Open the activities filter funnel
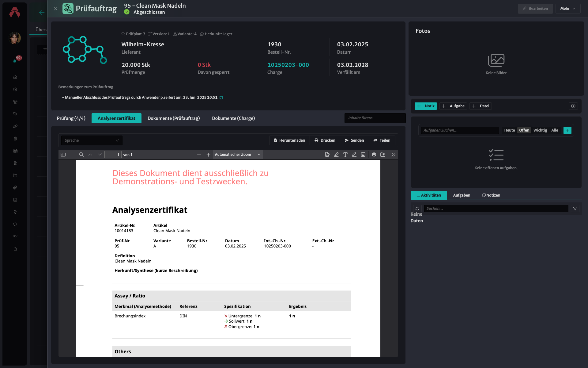Image resolution: width=588 pixels, height=368 pixels. click(x=575, y=209)
